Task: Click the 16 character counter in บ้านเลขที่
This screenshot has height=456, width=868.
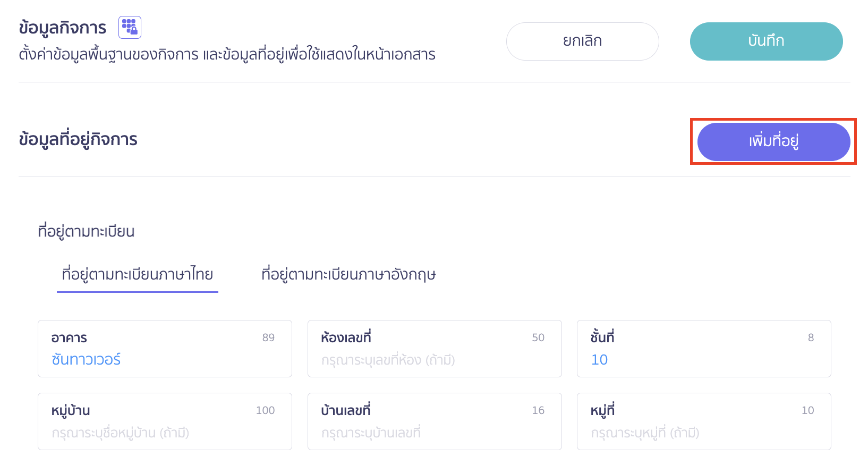Action: point(538,411)
